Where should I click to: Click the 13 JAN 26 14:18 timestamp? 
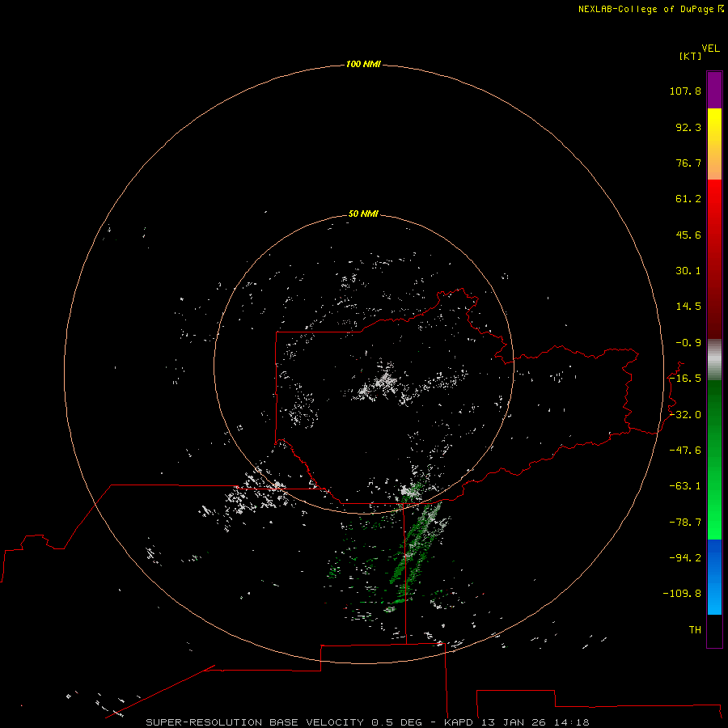[x=535, y=722]
